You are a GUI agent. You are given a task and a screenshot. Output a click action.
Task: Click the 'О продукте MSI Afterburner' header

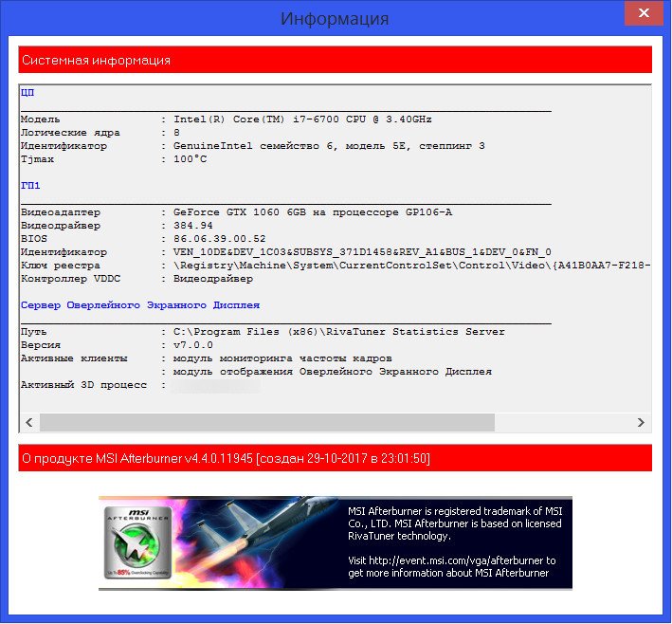336,458
